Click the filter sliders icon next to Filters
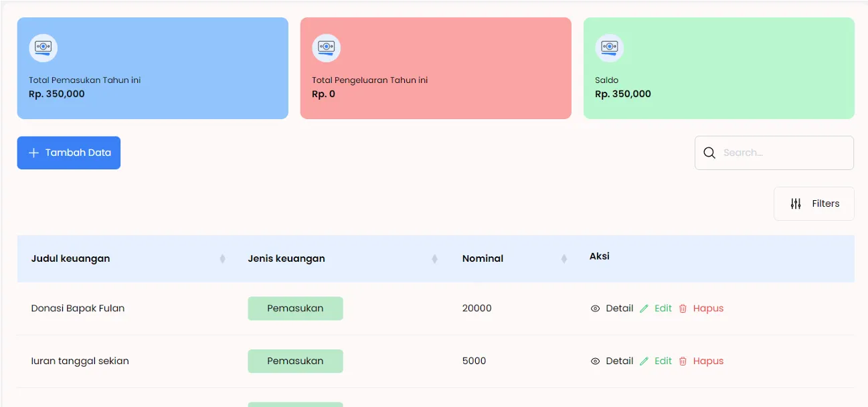The width and height of the screenshot is (868, 407). tap(796, 203)
